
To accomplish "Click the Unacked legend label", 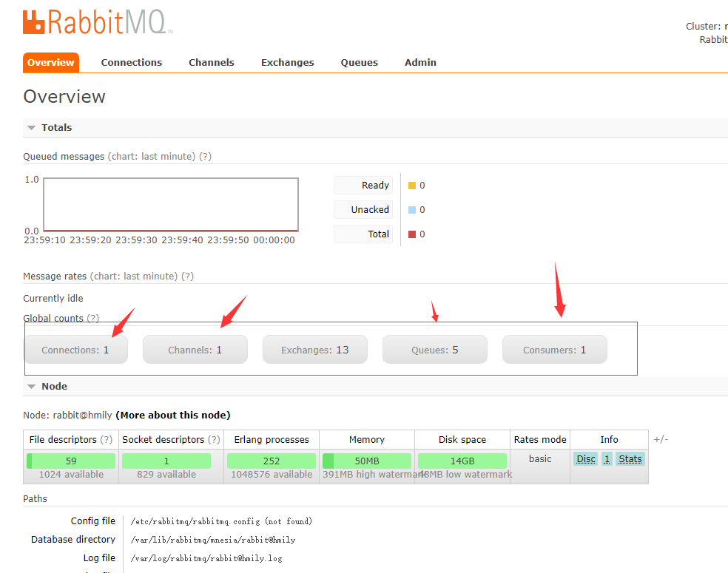I will coord(363,210).
